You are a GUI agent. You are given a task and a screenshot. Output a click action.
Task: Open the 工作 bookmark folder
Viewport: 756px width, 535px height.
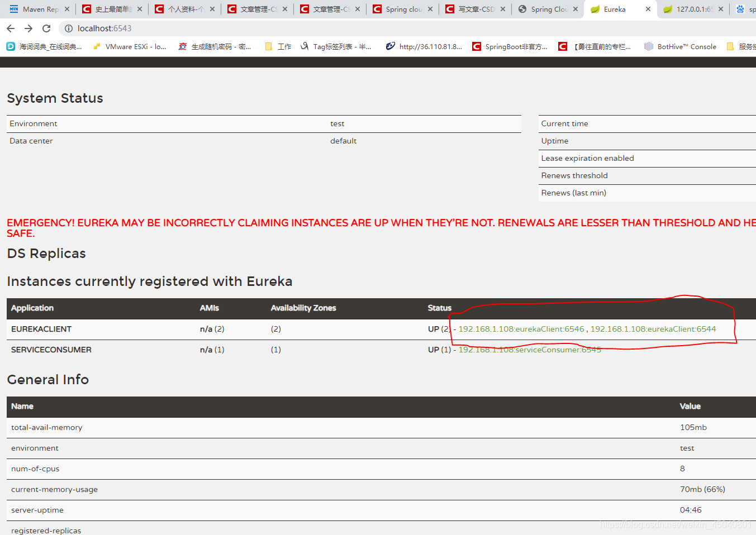tap(278, 47)
